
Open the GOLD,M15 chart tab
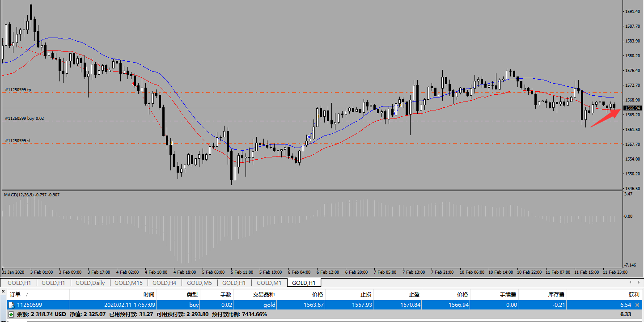pos(128,283)
